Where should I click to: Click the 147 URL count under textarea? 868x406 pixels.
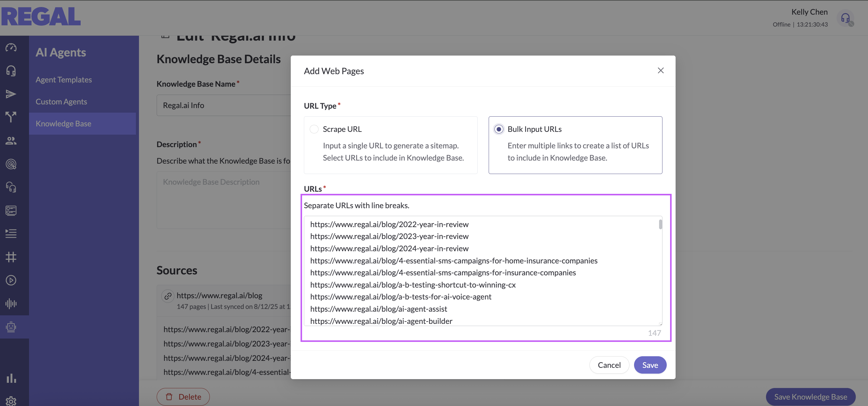pos(655,333)
